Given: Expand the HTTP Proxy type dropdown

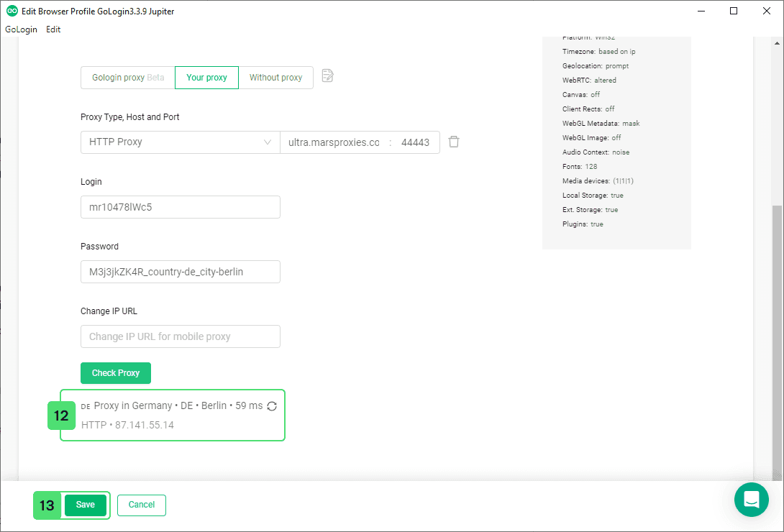Looking at the screenshot, I should pyautogui.click(x=180, y=142).
